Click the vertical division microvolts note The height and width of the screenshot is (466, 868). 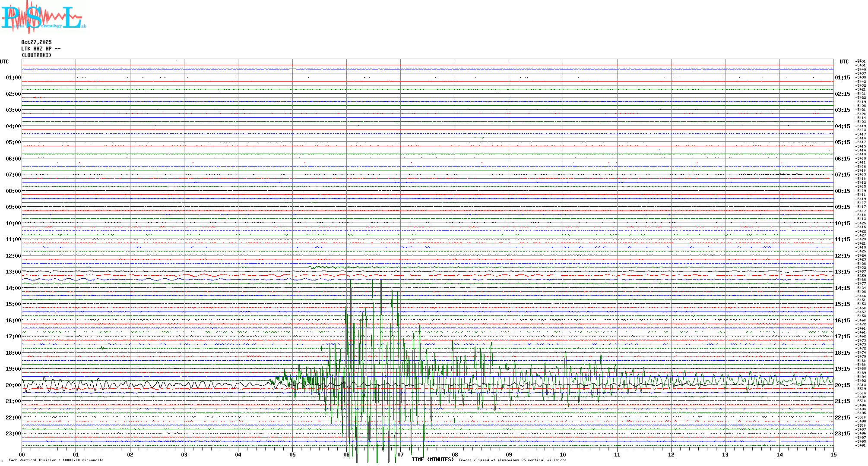pyautogui.click(x=56, y=460)
